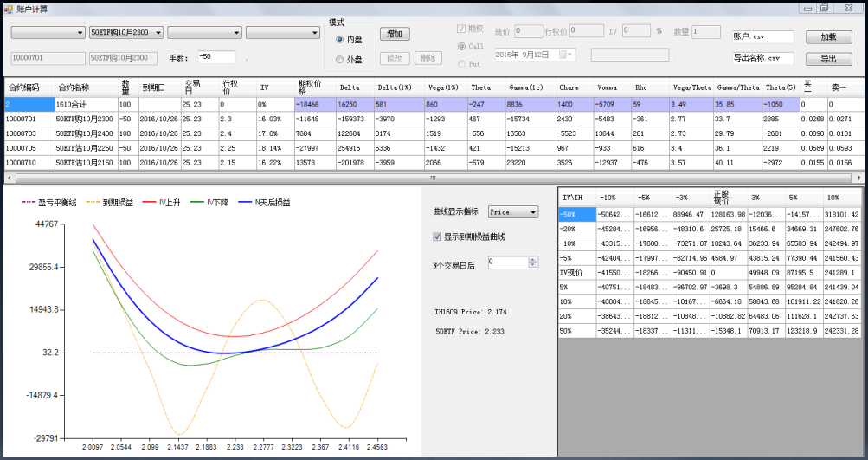Click the 正股现价 column header
868x460 pixels.
[x=728, y=198]
